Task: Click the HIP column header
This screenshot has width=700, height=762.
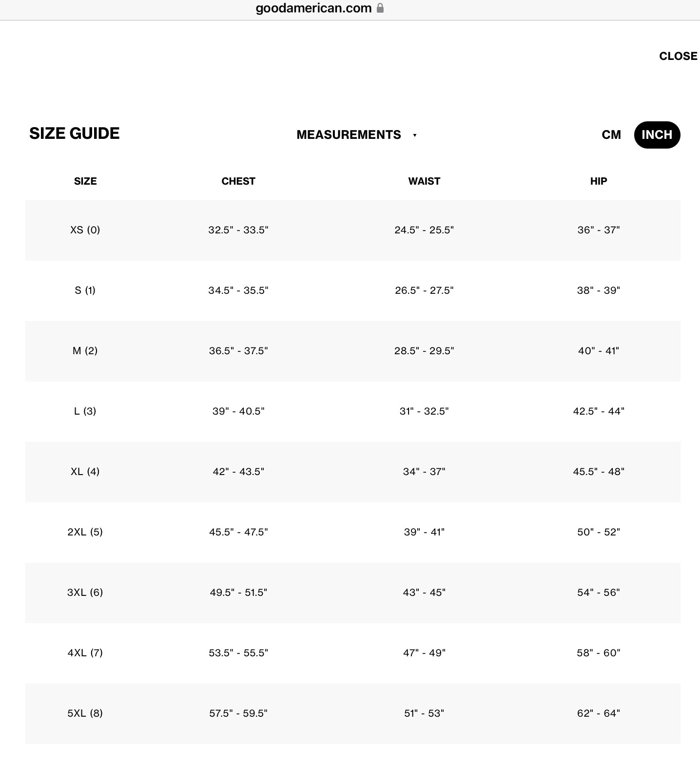Action: 599,181
